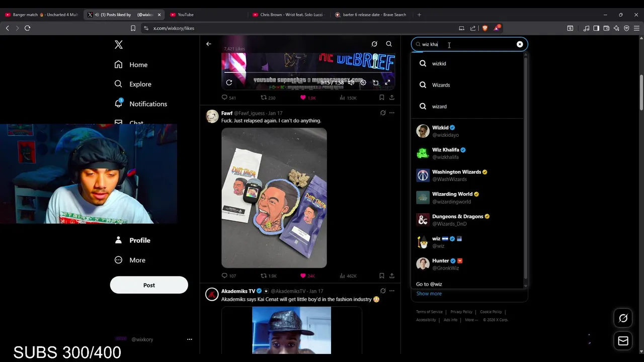Click the 'Show more' link

click(429, 294)
